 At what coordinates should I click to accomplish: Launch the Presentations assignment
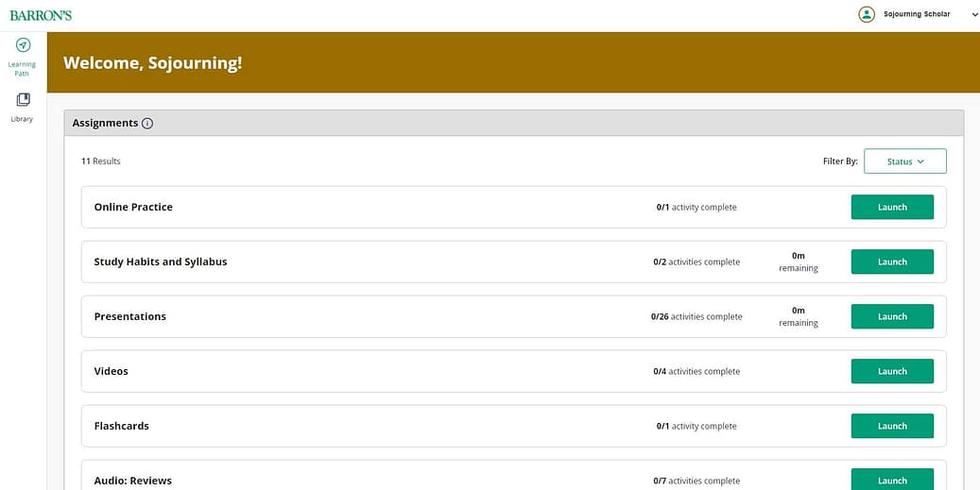(x=892, y=316)
